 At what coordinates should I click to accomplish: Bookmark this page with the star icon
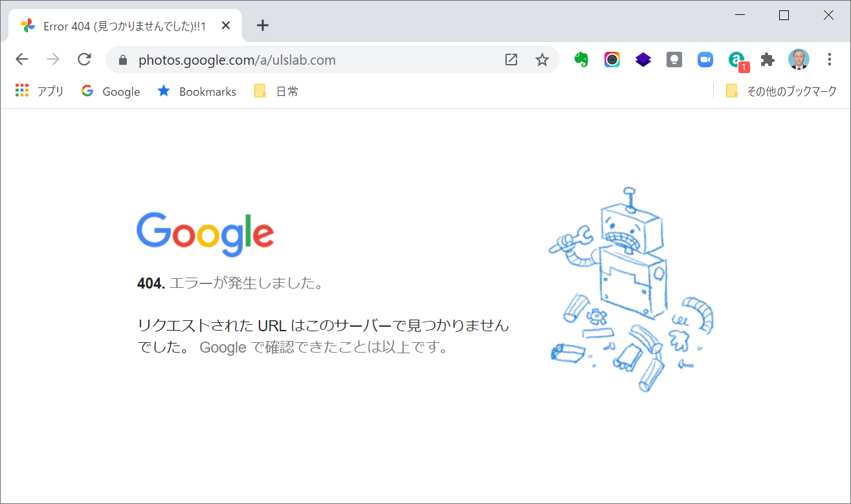(x=542, y=60)
